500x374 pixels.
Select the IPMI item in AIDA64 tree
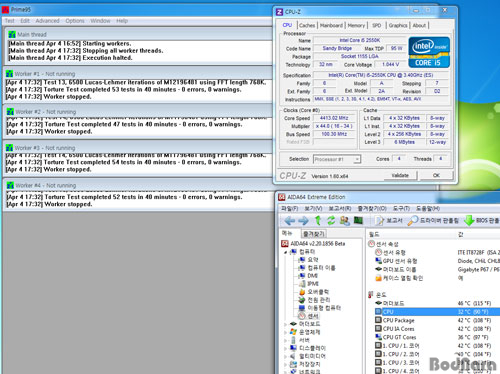[x=313, y=284]
